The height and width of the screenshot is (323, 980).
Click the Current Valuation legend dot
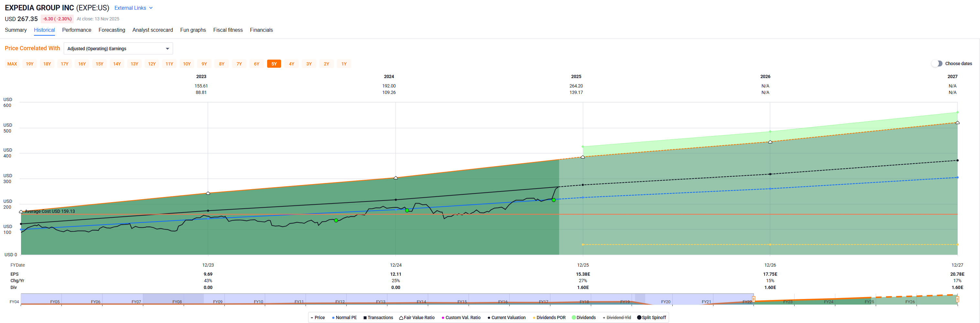[x=489, y=318]
